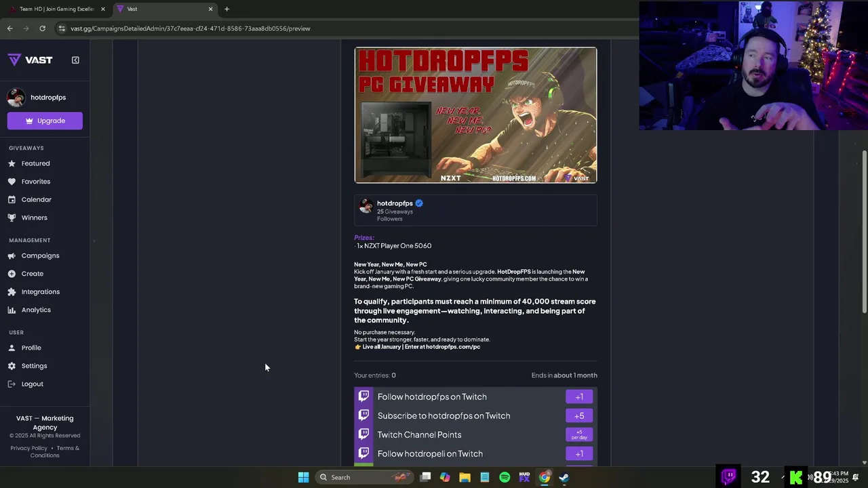The image size is (868, 488).
Task: Open Campaigns management
Action: pos(41,256)
